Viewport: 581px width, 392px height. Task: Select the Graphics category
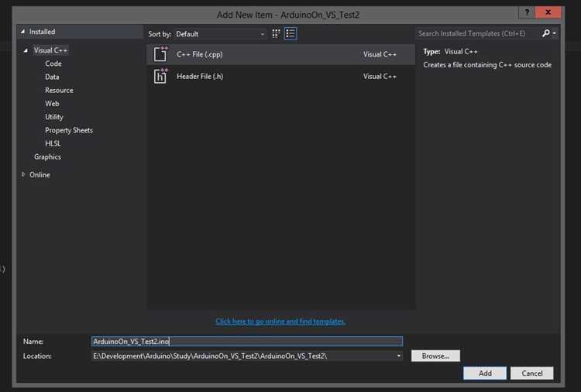pyautogui.click(x=47, y=157)
